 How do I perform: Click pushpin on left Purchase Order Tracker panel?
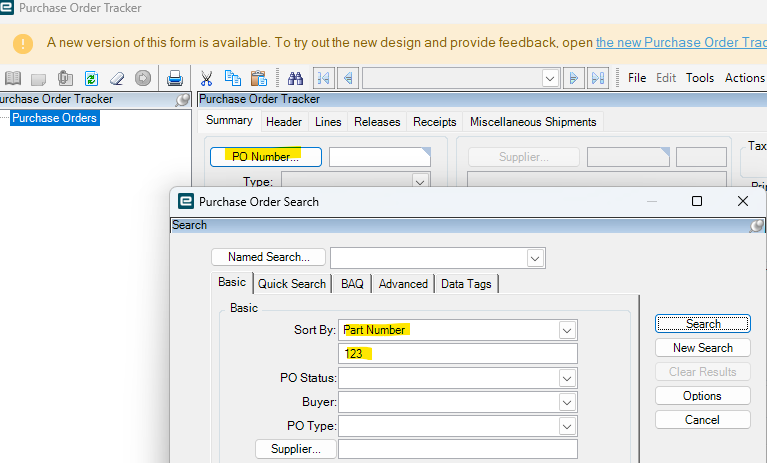tap(182, 100)
